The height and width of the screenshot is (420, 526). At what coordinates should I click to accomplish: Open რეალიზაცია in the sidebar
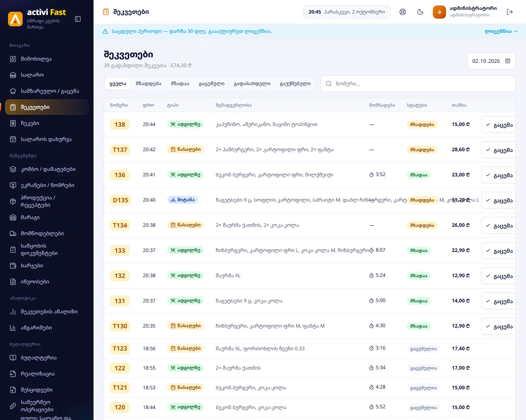pos(47,374)
